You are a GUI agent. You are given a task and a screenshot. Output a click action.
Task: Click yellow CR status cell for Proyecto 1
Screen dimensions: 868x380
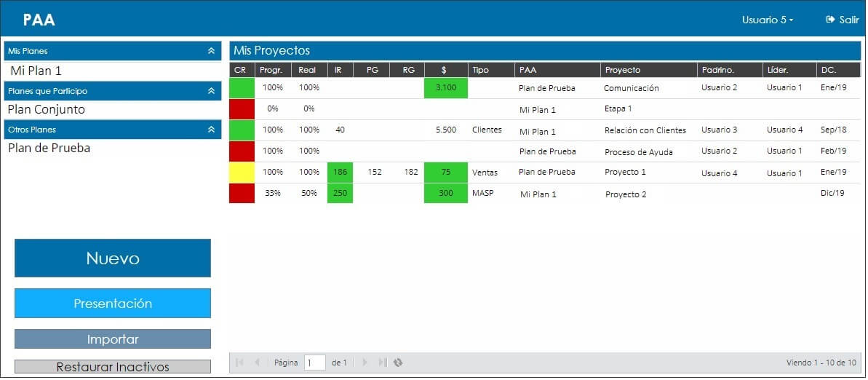tap(242, 173)
